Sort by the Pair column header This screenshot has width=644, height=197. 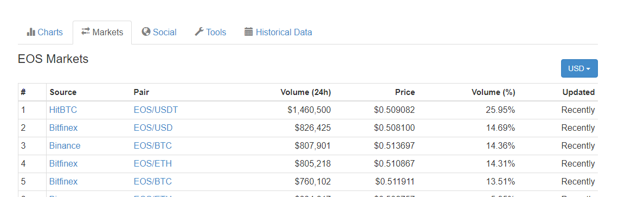[x=141, y=92]
